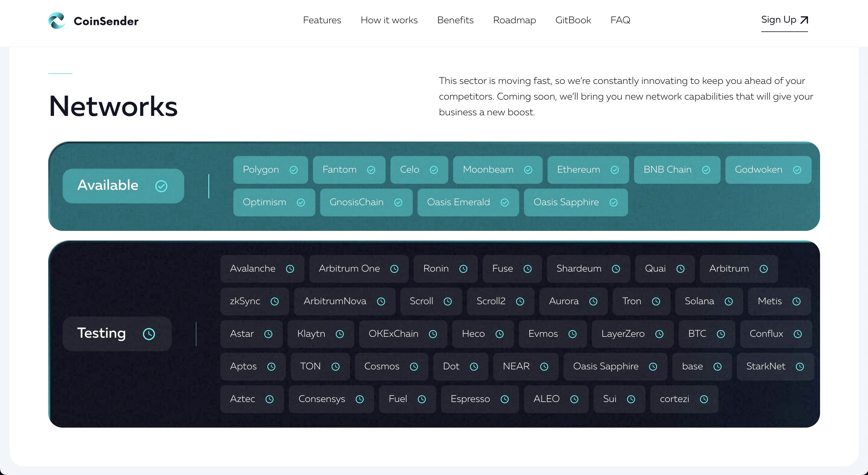Open the Benefits nav link
868x475 pixels.
pos(455,20)
